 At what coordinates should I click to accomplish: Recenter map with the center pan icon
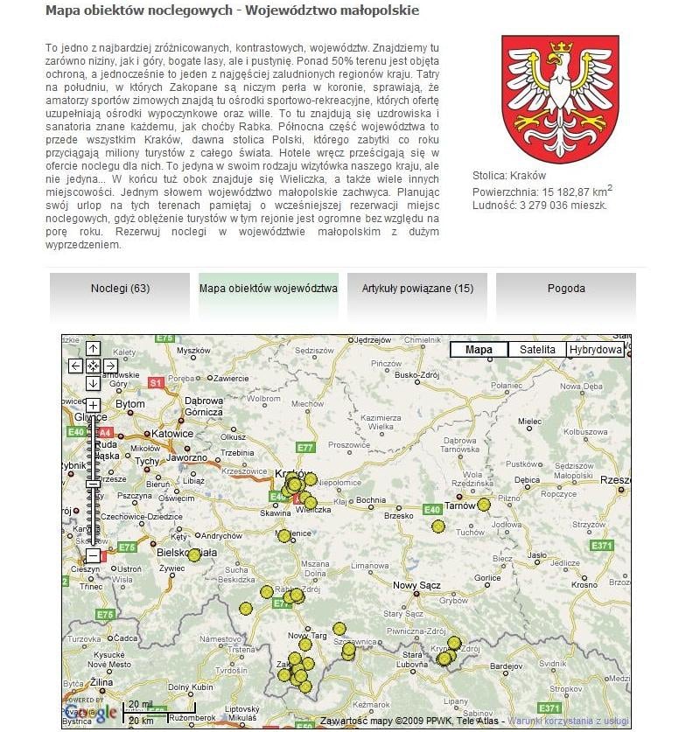[x=93, y=366]
